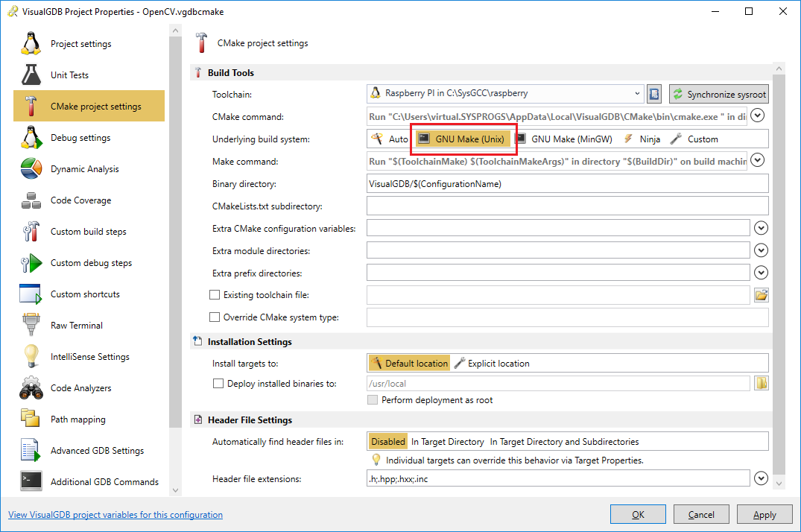Open toolchain manager icon next to toolchain

[654, 94]
